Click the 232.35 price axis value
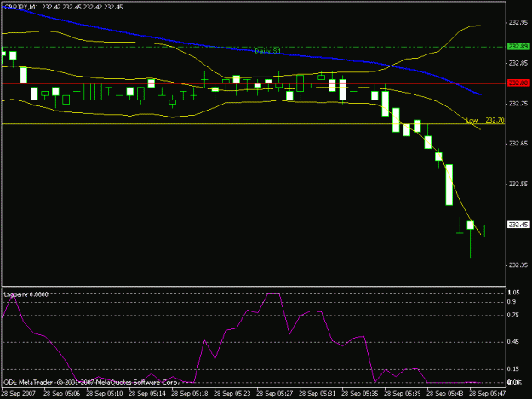This screenshot has height=399, width=532. [x=518, y=265]
